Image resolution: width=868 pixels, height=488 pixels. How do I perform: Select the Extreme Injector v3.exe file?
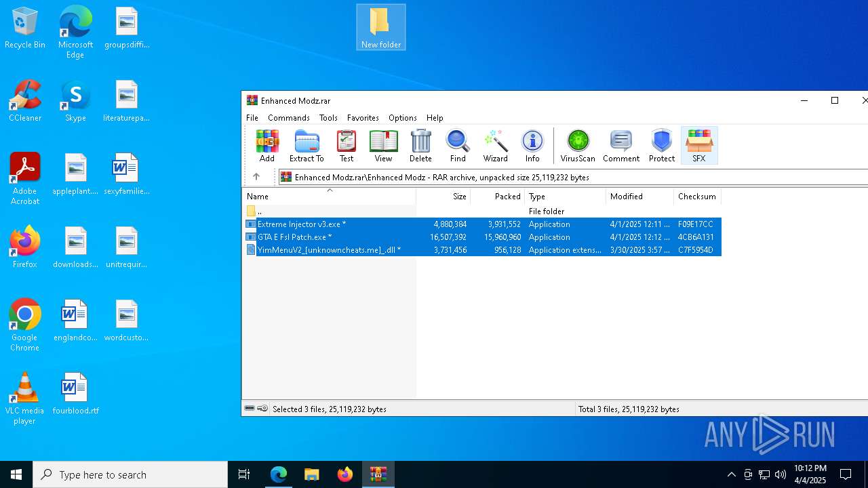tap(481, 224)
